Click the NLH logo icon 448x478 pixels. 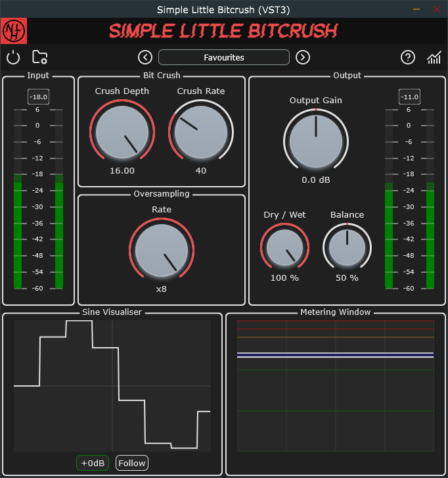[14, 31]
